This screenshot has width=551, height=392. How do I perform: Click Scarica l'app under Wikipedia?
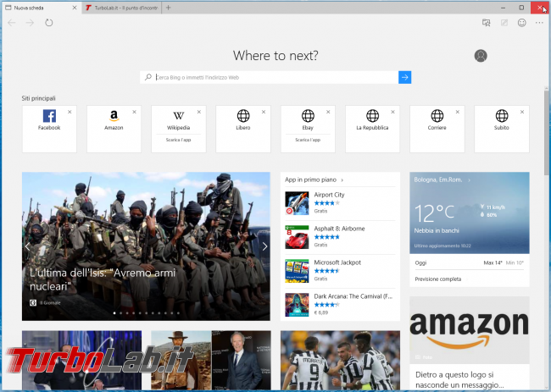point(179,140)
